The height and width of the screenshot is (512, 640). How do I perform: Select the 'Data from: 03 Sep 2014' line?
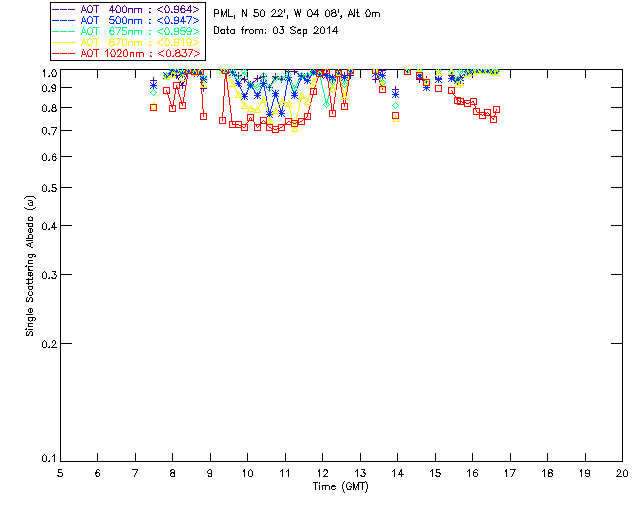(276, 31)
